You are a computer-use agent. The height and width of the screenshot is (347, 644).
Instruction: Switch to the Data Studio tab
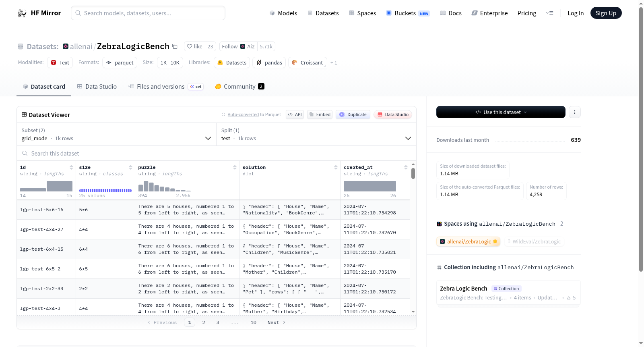click(97, 87)
